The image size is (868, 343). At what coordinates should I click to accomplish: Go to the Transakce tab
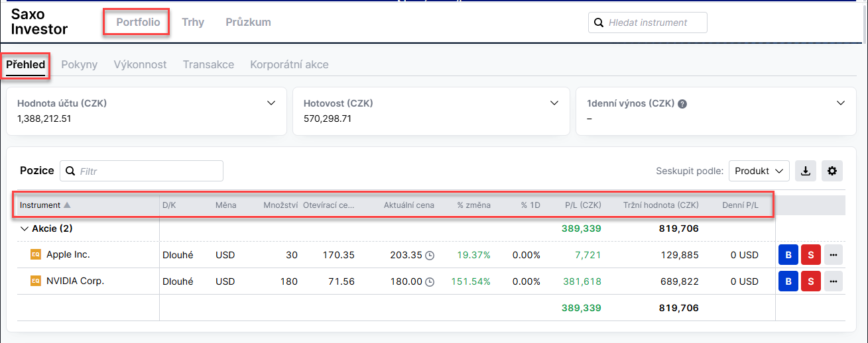pyautogui.click(x=208, y=64)
